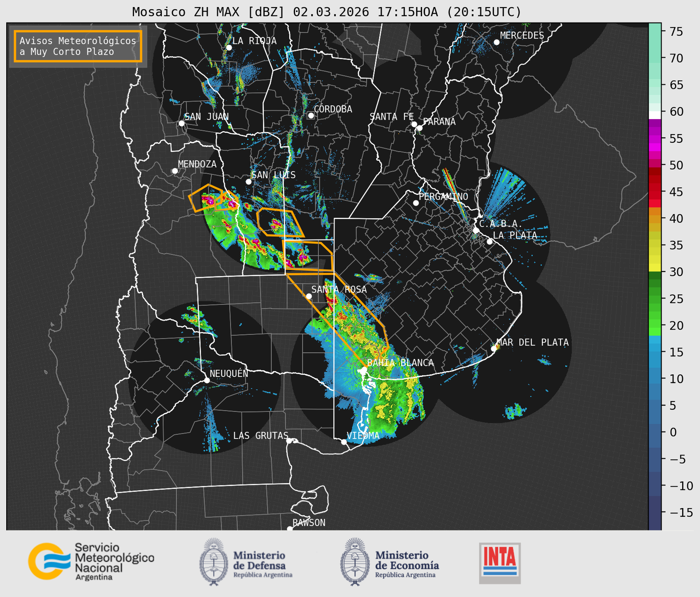Click the INTA logo
The width and height of the screenshot is (700, 597).
500,563
